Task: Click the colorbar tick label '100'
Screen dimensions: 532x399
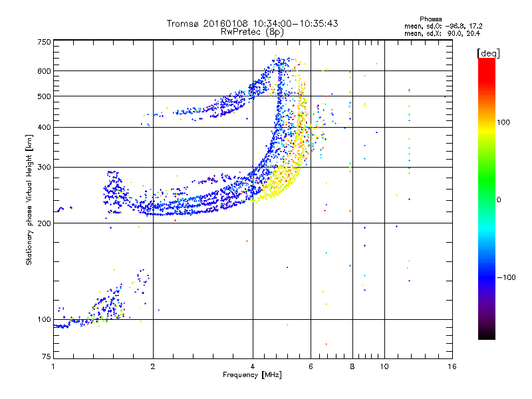Action: click(x=503, y=122)
